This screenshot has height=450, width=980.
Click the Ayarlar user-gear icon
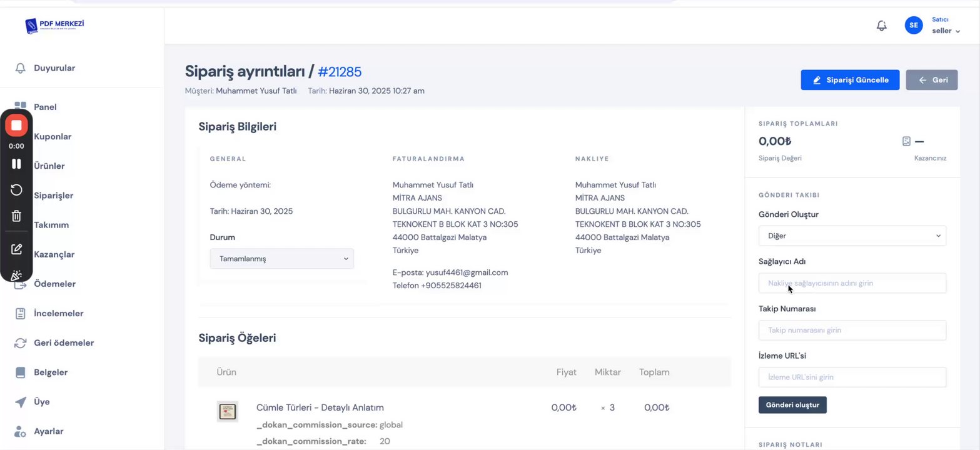21,431
